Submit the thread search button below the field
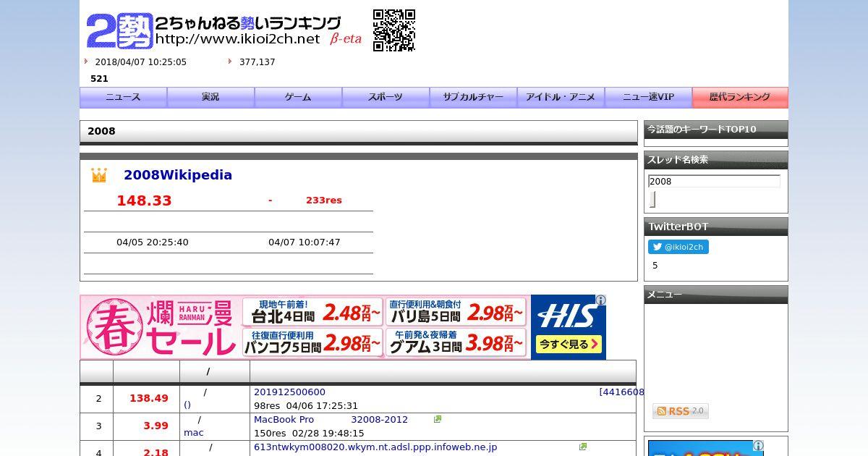This screenshot has height=456, width=868. pos(652,200)
